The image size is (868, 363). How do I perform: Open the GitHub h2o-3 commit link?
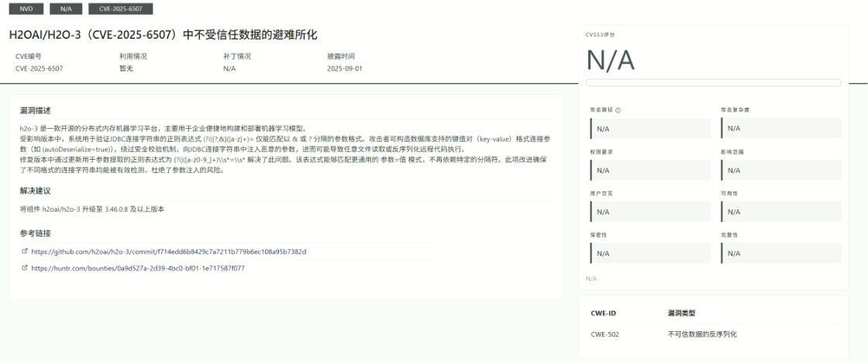(168, 251)
